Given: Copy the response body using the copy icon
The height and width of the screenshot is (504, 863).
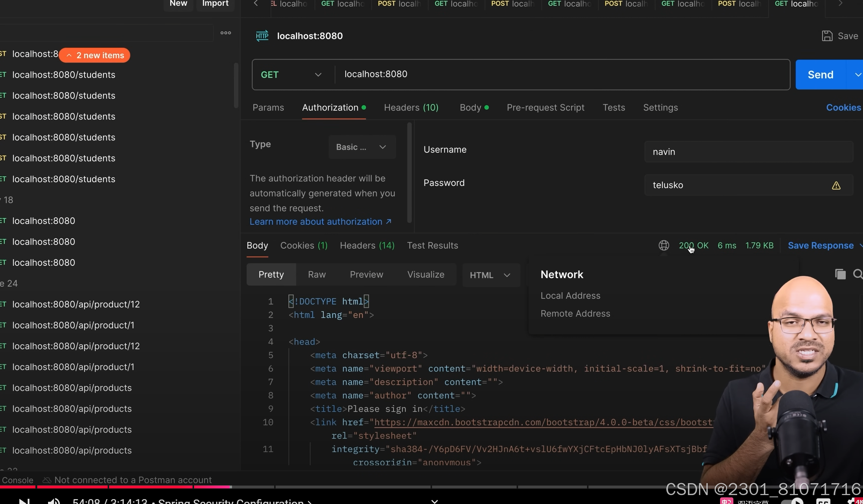Looking at the screenshot, I should 841,274.
